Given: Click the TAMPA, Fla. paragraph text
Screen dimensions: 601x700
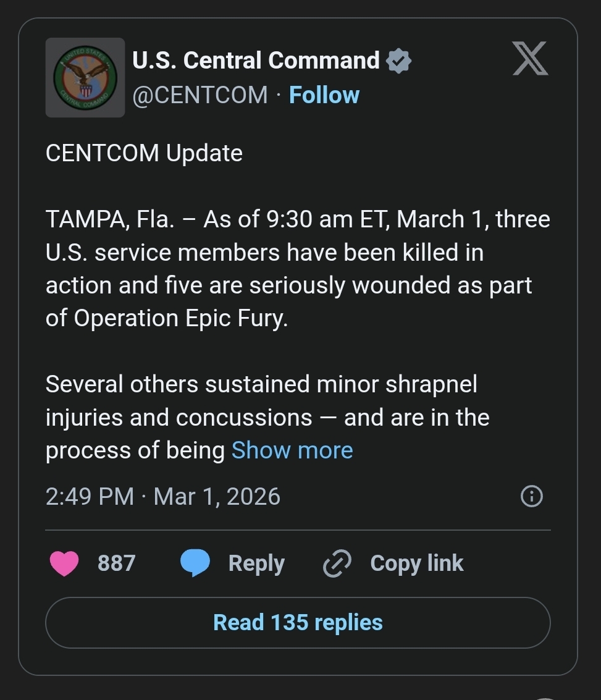Looking at the screenshot, I should (x=298, y=252).
